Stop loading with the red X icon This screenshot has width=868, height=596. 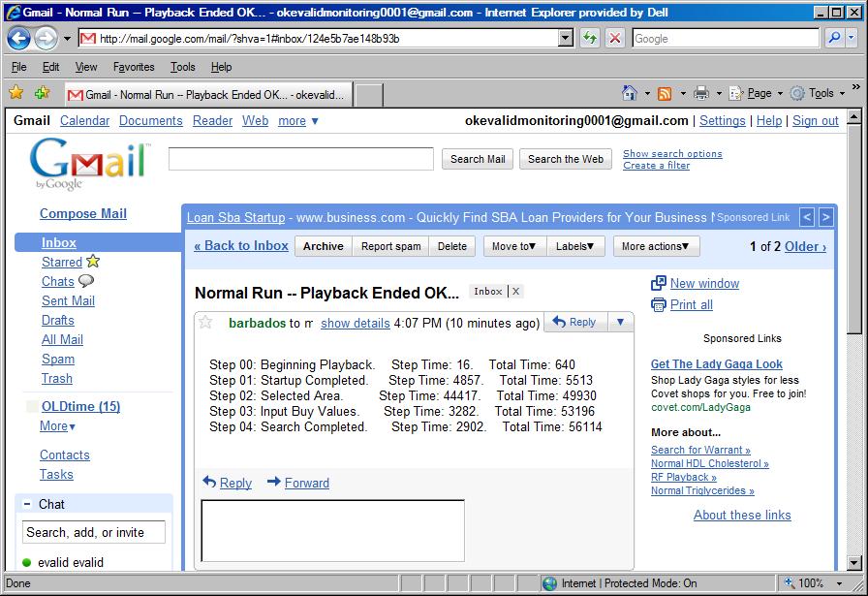[x=614, y=38]
